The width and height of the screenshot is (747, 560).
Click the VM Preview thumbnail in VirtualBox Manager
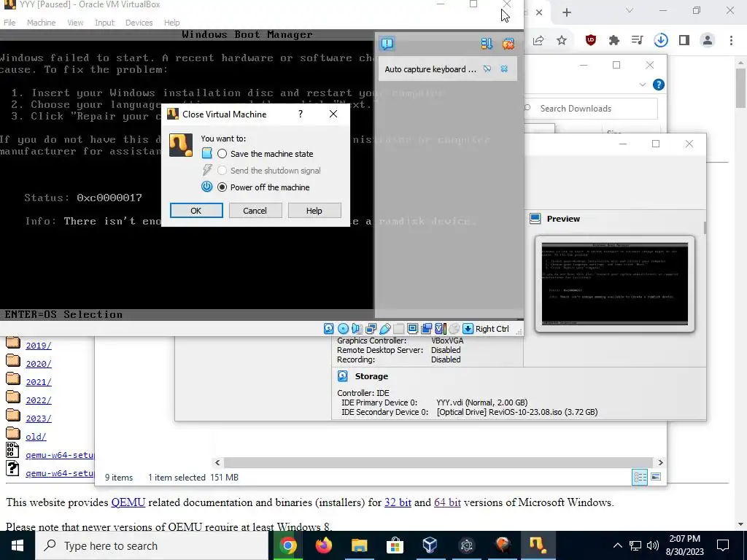[x=614, y=284]
